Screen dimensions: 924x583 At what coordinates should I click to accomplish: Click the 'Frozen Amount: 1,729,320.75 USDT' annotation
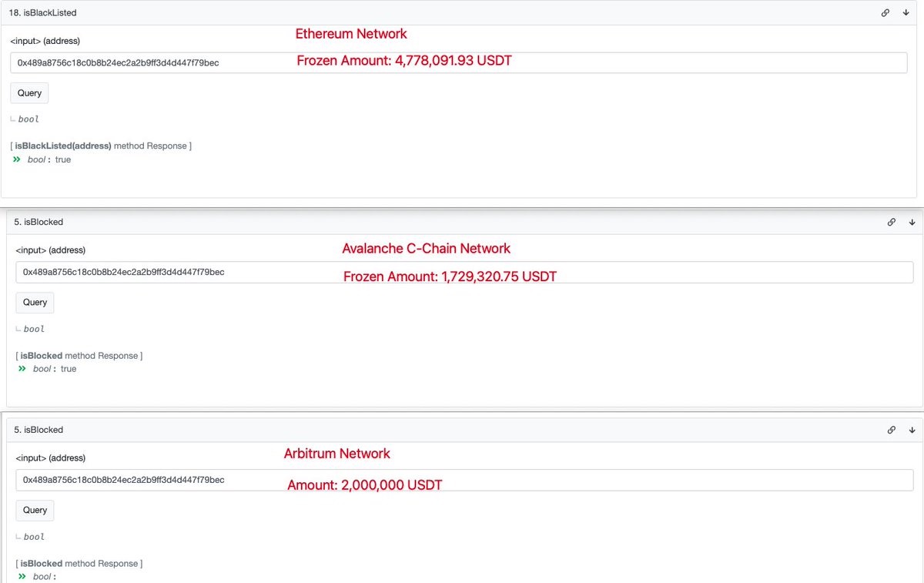pos(450,276)
